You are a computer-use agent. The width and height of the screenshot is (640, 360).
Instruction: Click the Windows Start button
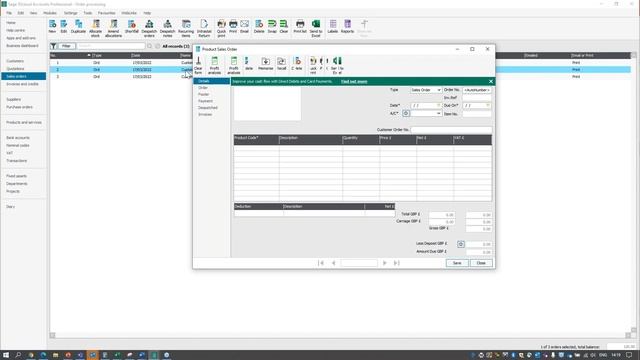[6, 355]
